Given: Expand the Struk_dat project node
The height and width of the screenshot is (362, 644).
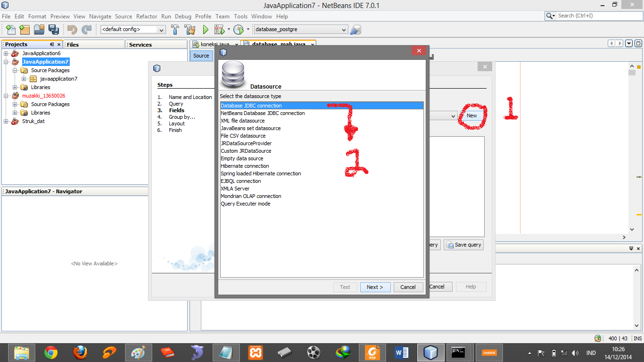Looking at the screenshot, I should click(6, 121).
